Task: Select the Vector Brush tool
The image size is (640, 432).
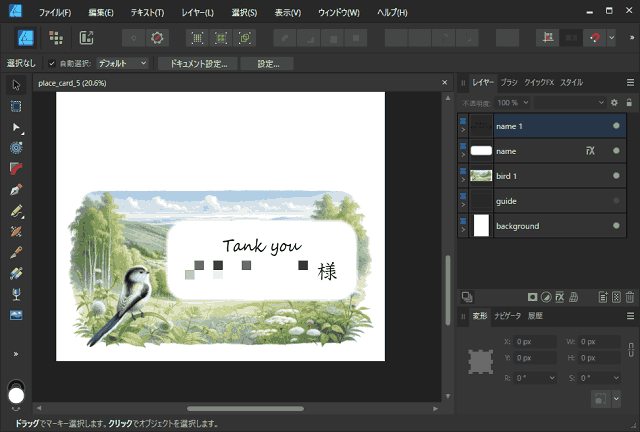Action: [16, 232]
